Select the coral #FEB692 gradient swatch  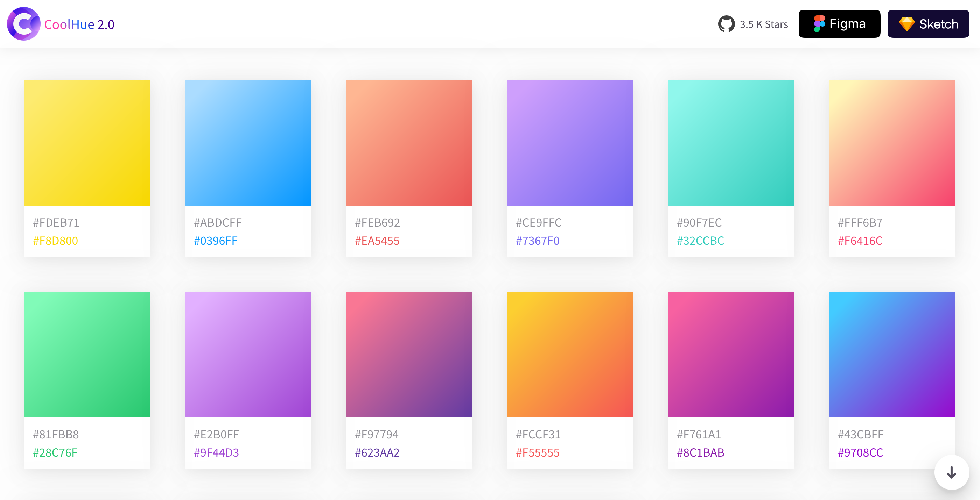click(x=409, y=142)
